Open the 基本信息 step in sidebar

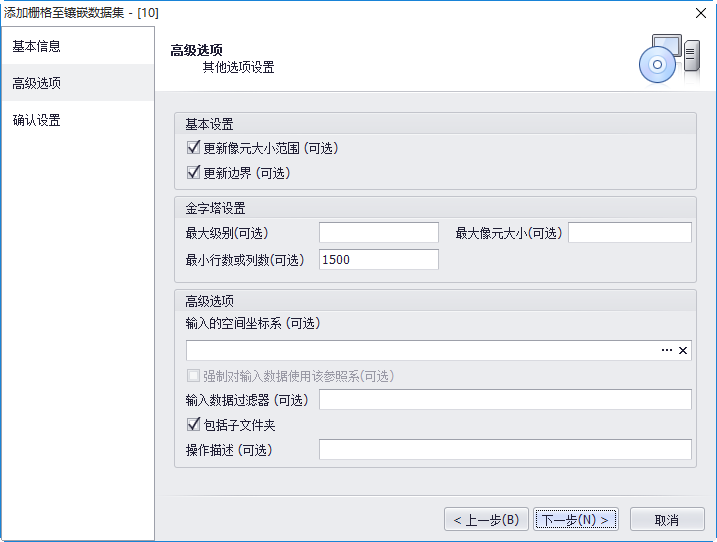point(37,46)
